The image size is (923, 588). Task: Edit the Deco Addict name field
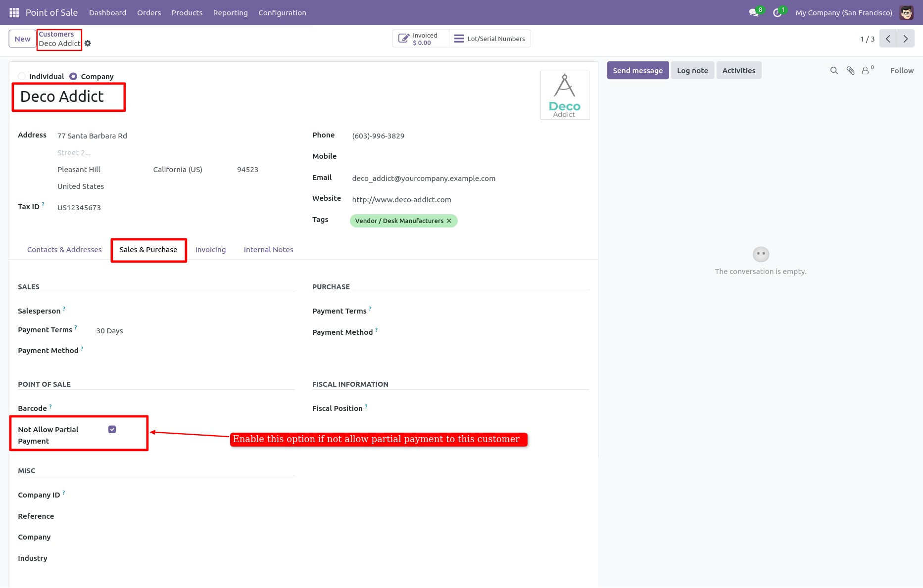(x=69, y=97)
